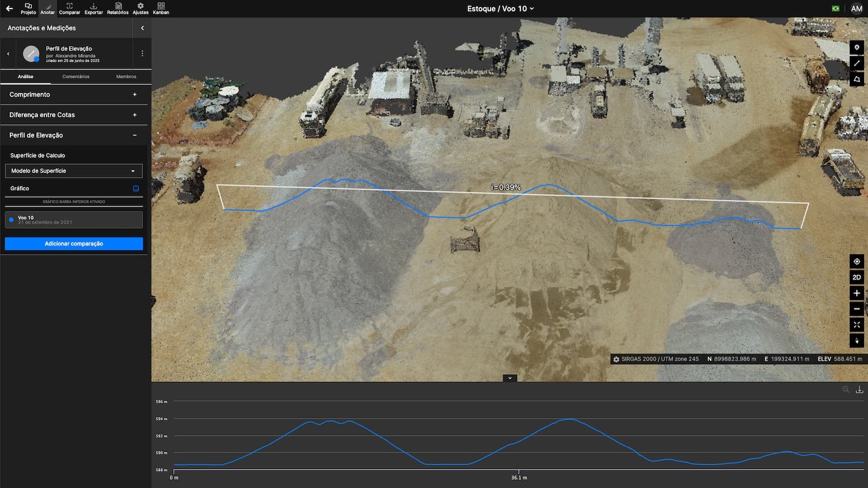The width and height of the screenshot is (868, 488).
Task: Toggle the Gráfico bottom bar chart
Action: [x=135, y=189]
